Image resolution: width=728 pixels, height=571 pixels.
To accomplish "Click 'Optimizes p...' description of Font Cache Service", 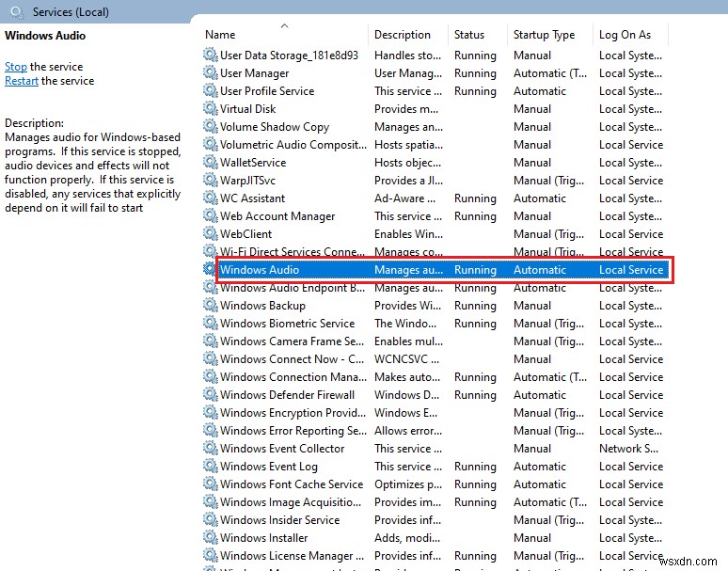I will 408,484.
